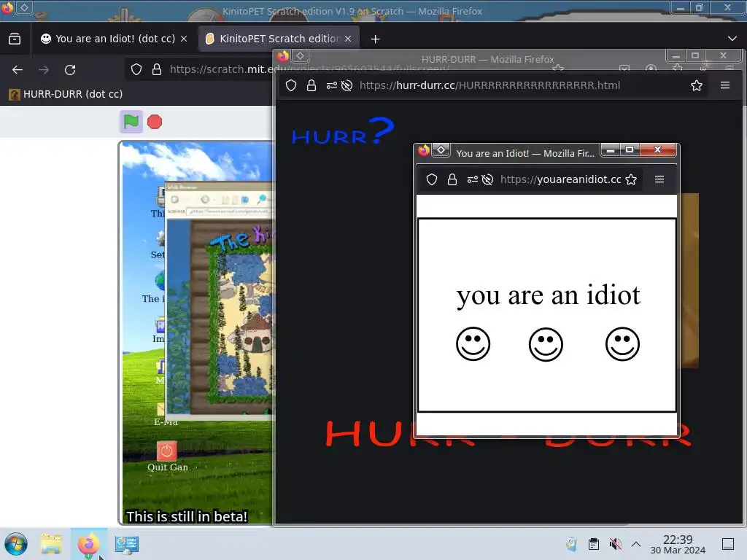The image size is (747, 560).
Task: Click Firefox icon in taskbar
Action: 88,544
